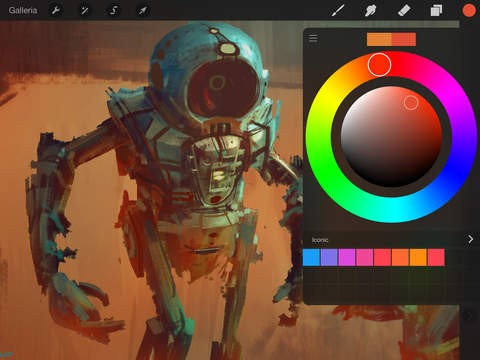Click the saturation disc selector handle
Image resolution: width=480 pixels, height=360 pixels.
click(x=411, y=102)
